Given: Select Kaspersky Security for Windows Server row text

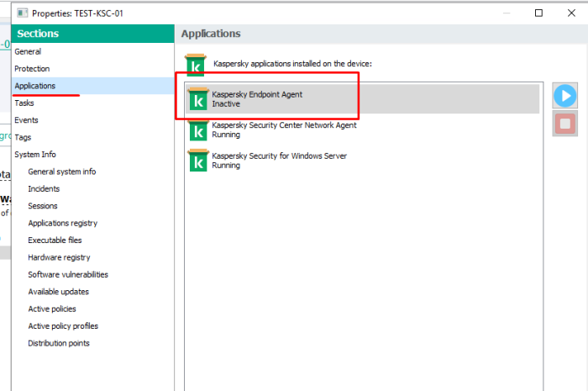Looking at the screenshot, I should click(x=279, y=161).
